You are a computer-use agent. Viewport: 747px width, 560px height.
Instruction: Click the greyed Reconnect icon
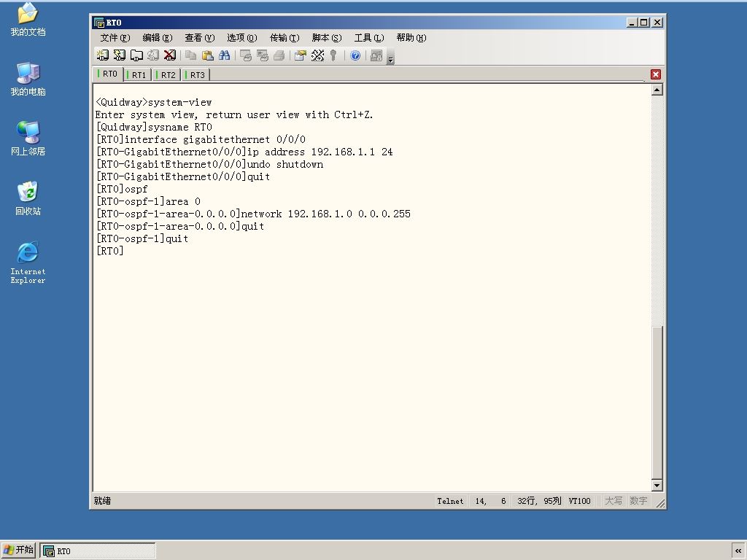tap(153, 55)
